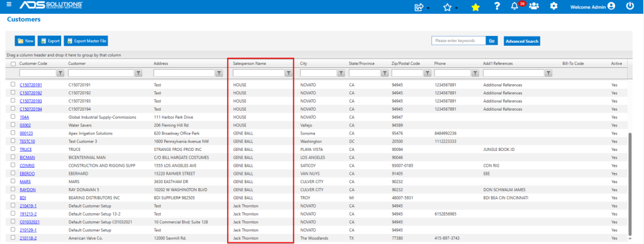Check the row for TRUCE

click(x=13, y=148)
